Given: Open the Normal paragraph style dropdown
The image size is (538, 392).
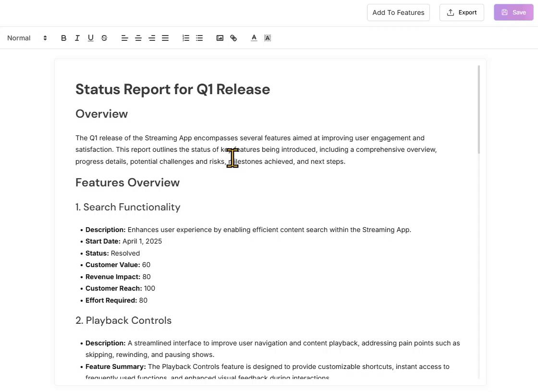Looking at the screenshot, I should tap(27, 38).
